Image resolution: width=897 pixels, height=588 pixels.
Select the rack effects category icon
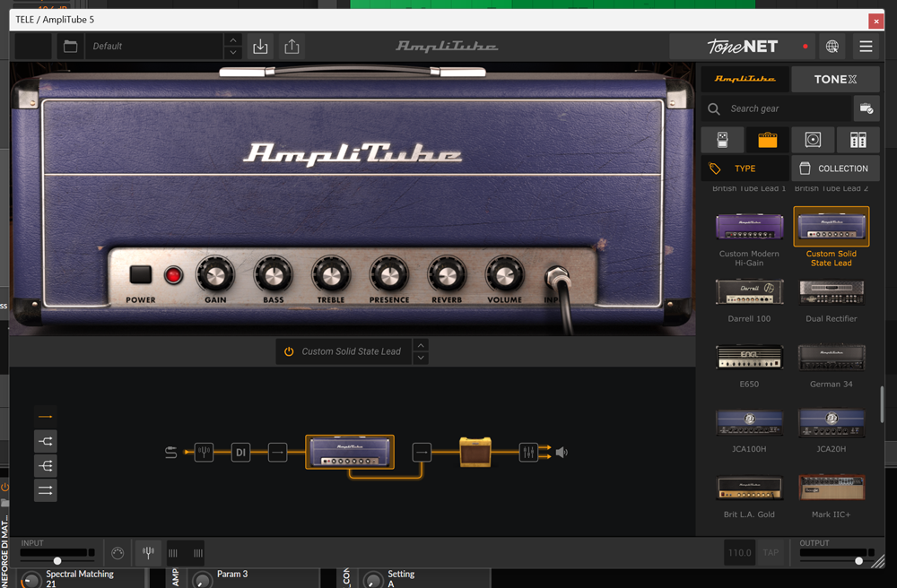pos(858,140)
